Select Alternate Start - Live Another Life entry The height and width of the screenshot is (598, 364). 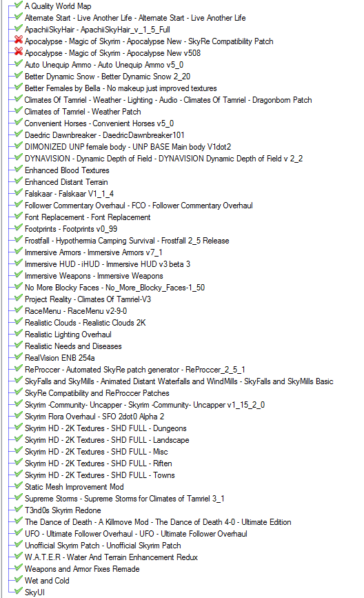[135, 18]
